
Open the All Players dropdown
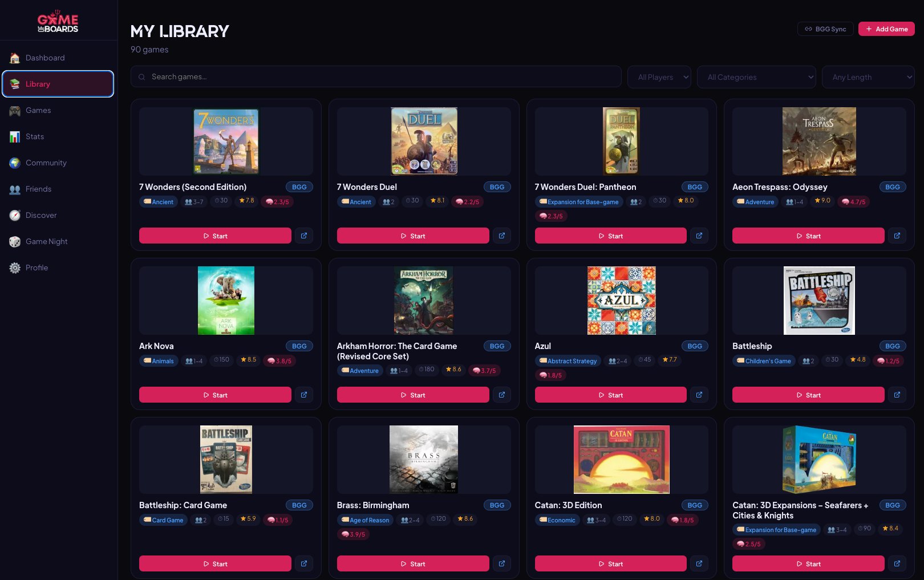(659, 77)
